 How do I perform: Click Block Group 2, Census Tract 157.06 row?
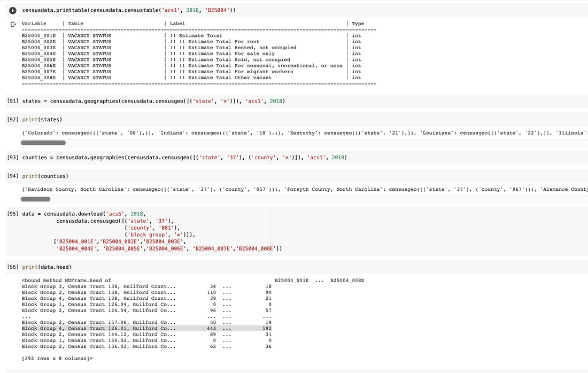pyautogui.click(x=146, y=322)
